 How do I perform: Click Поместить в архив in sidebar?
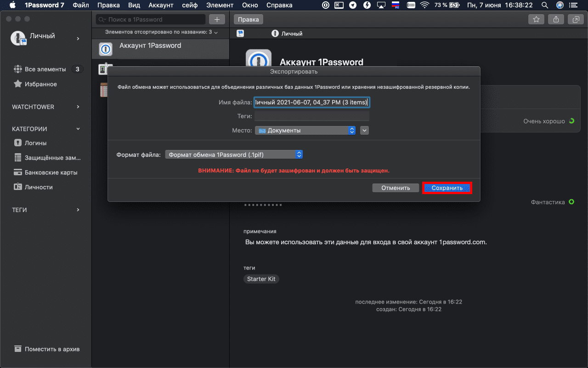point(51,349)
